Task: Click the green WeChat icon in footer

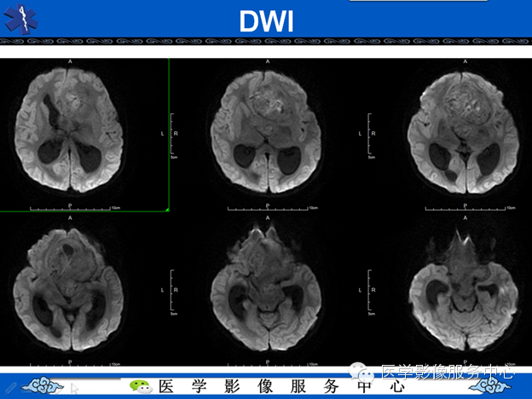Action: coord(141,386)
